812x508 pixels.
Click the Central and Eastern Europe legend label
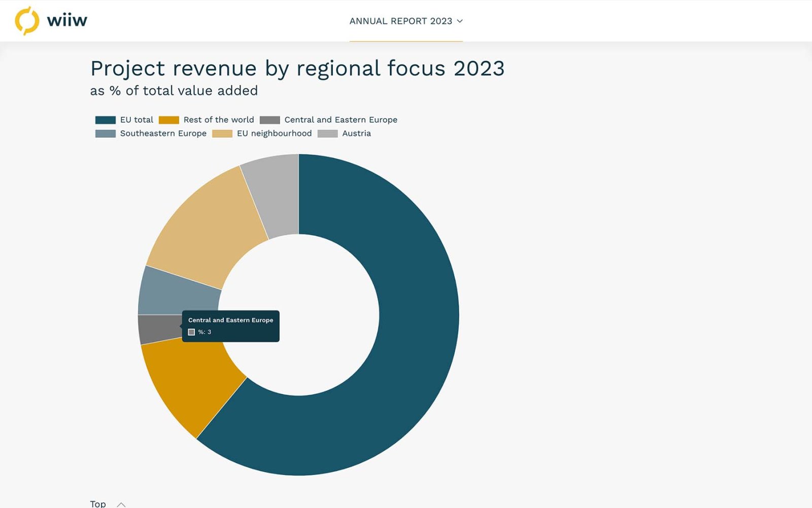341,120
